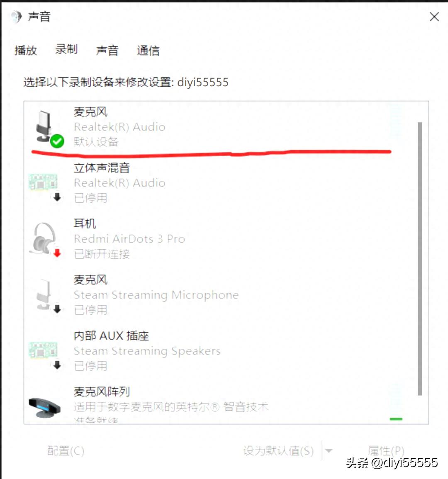Close the sound dialog window
The image size is (448, 479).
tap(434, 17)
